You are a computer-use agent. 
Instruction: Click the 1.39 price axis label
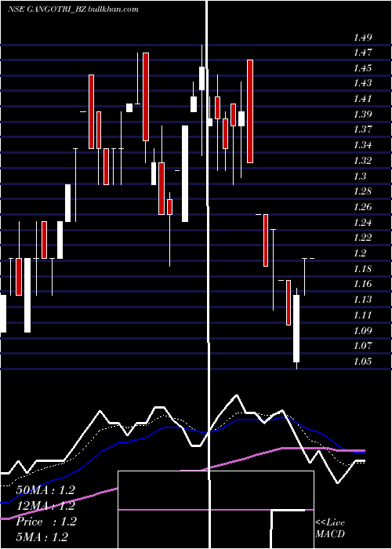(x=362, y=115)
